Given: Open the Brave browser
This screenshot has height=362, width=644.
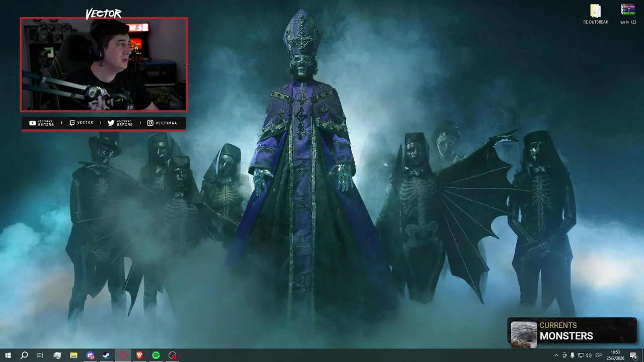Looking at the screenshot, I should (x=139, y=355).
